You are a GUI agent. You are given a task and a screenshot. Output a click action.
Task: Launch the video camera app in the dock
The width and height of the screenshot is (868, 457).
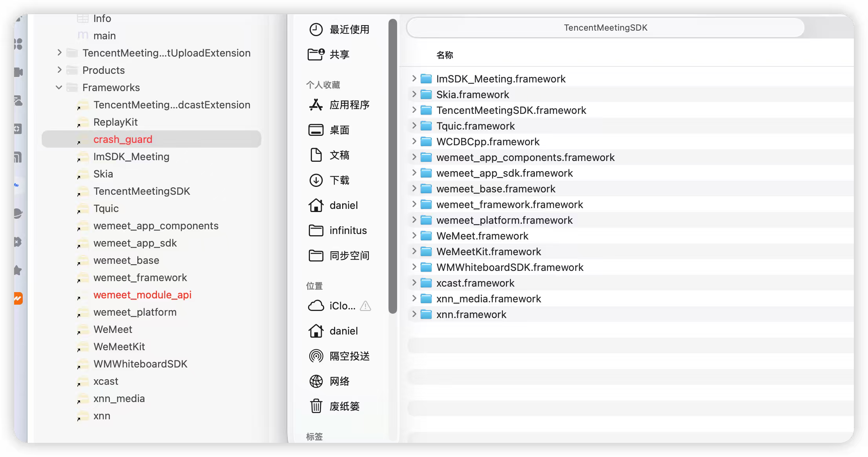tap(17, 72)
